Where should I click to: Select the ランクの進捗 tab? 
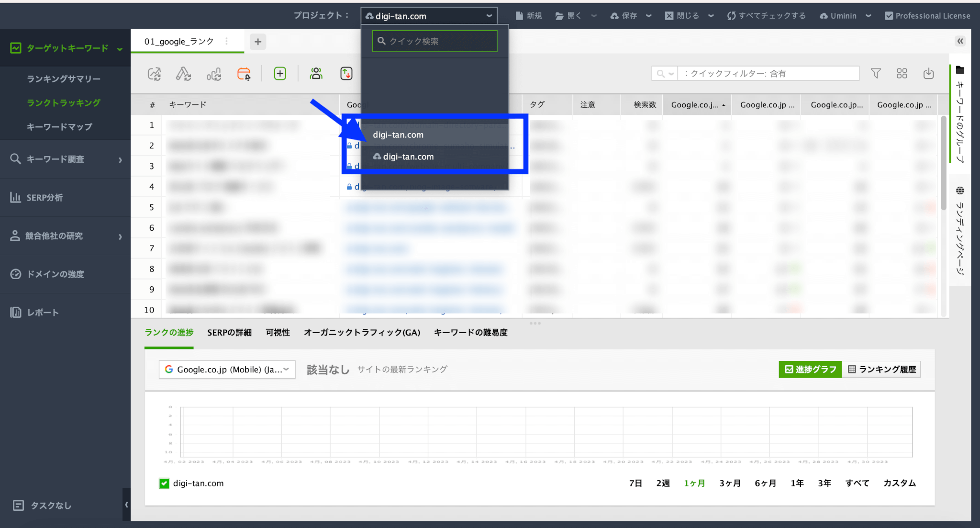click(169, 332)
